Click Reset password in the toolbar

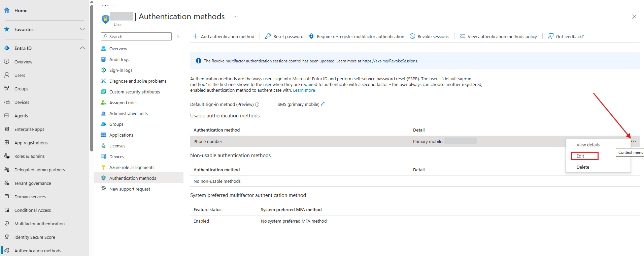coord(284,36)
